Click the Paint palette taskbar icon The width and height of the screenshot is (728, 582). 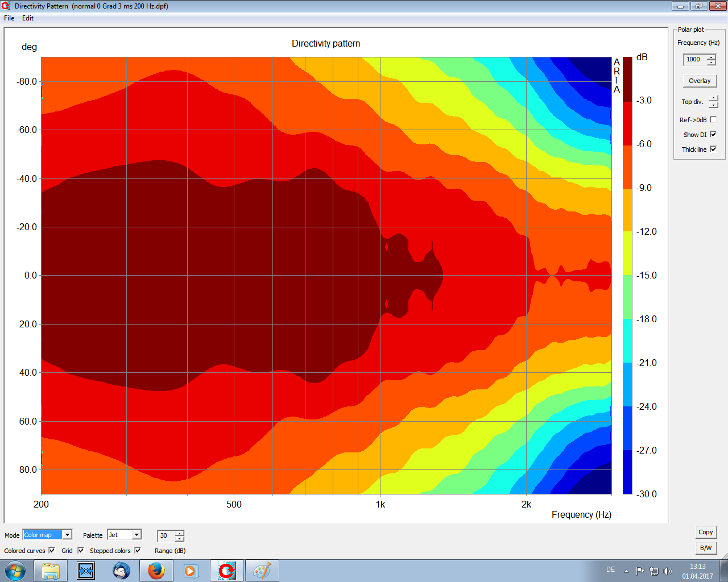(262, 570)
